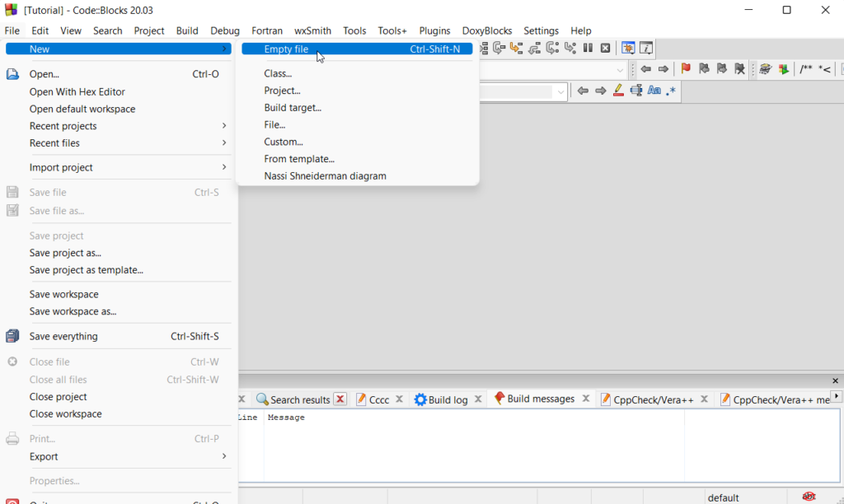Open the debugger Various info icon
This screenshot has width=844, height=504.
point(646,49)
